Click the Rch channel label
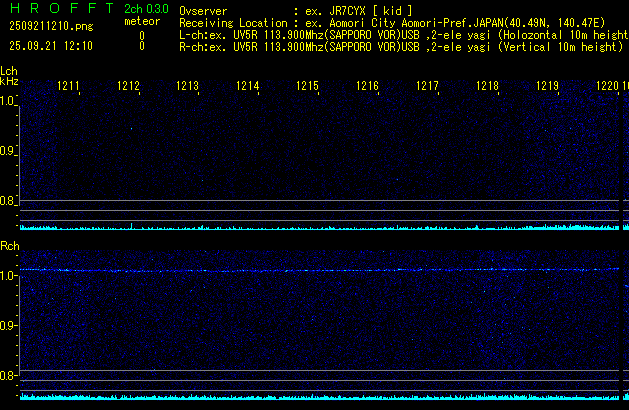The width and height of the screenshot is (629, 410). tap(9, 245)
